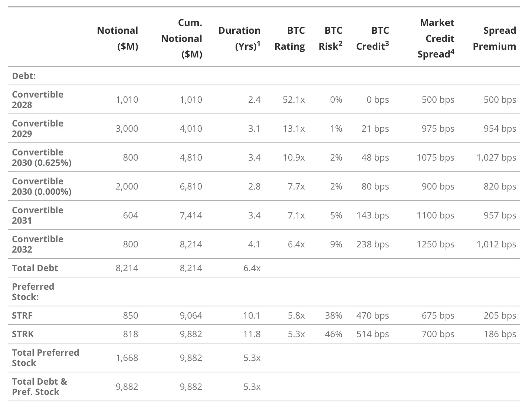
Task: Select the Convertible 2030 (0.625%) row label
Action: (x=42, y=157)
